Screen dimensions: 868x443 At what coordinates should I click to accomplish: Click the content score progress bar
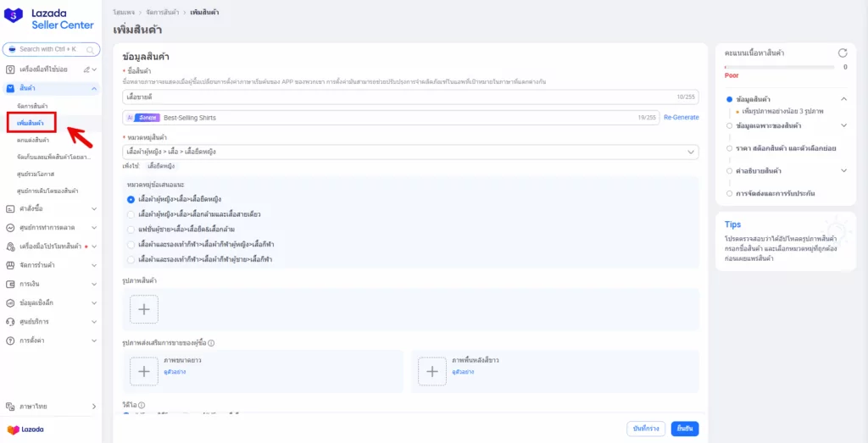(780, 66)
